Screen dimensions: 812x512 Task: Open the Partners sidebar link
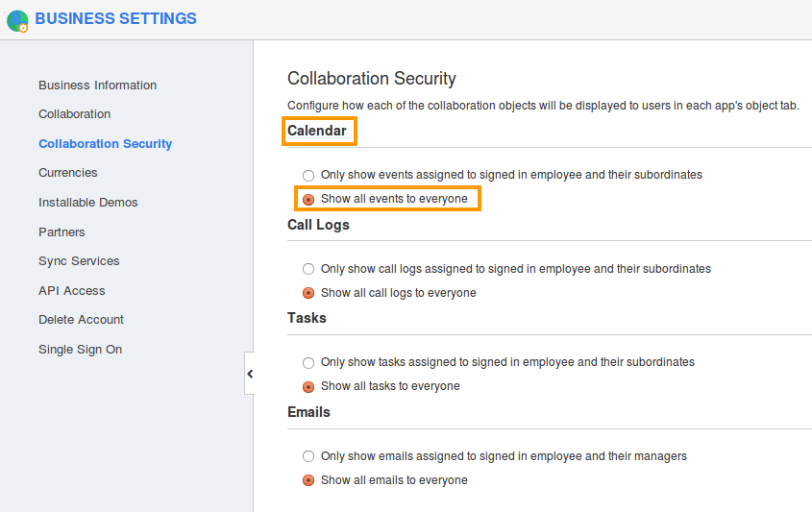coord(62,232)
